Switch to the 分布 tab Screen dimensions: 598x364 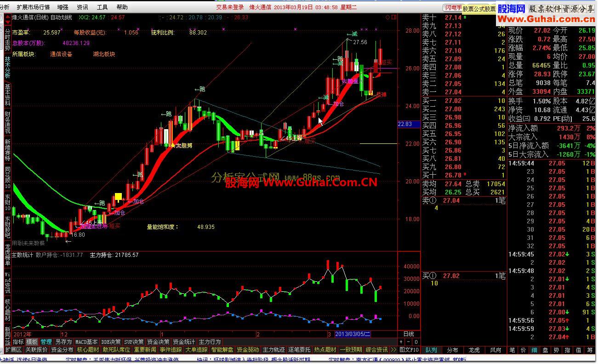(453, 350)
